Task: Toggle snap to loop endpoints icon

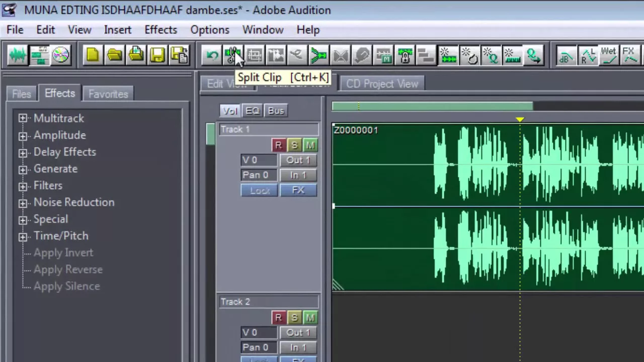Action: coord(469,55)
